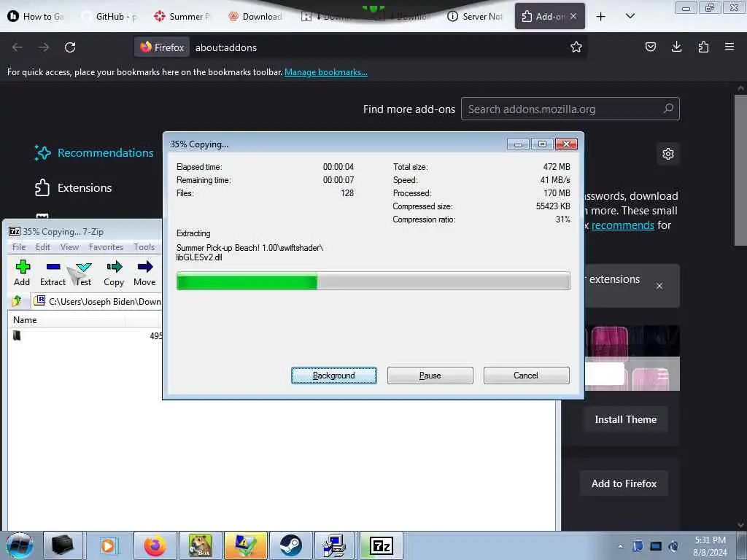Screen dimensions: 747x560
Task: Click the Firefox identity badge in URL bar
Action: click(162, 47)
